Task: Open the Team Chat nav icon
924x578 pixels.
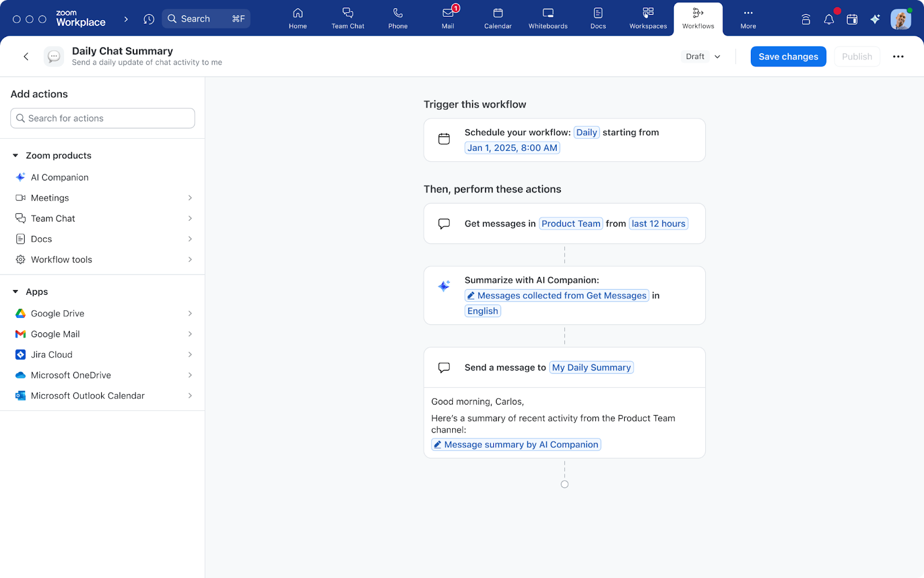Action: (x=348, y=18)
